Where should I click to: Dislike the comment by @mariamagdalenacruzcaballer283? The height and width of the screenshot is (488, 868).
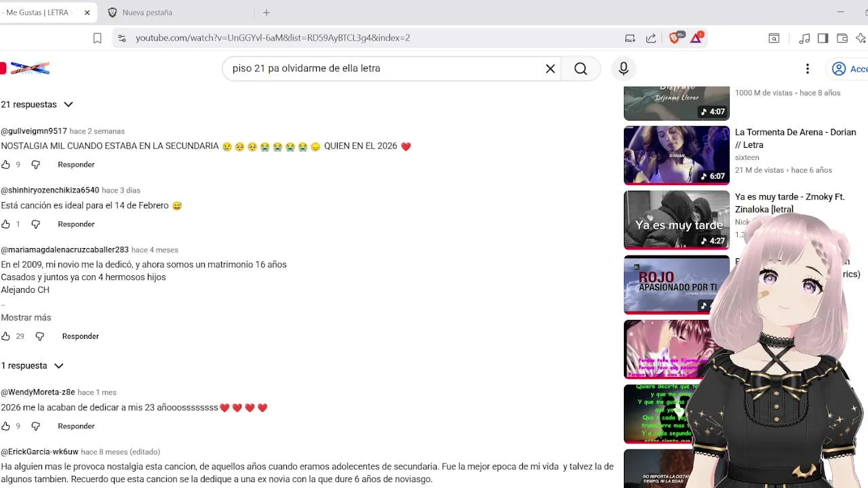click(x=40, y=336)
